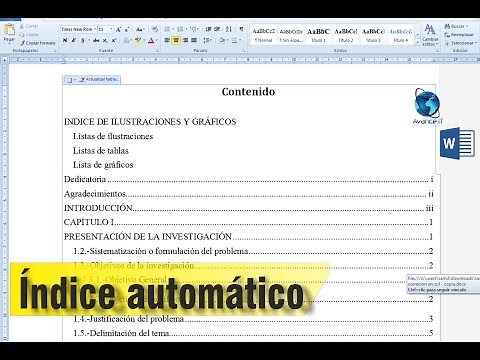Apply the Título 1 style
Screen dimensions: 480x360
(318, 35)
